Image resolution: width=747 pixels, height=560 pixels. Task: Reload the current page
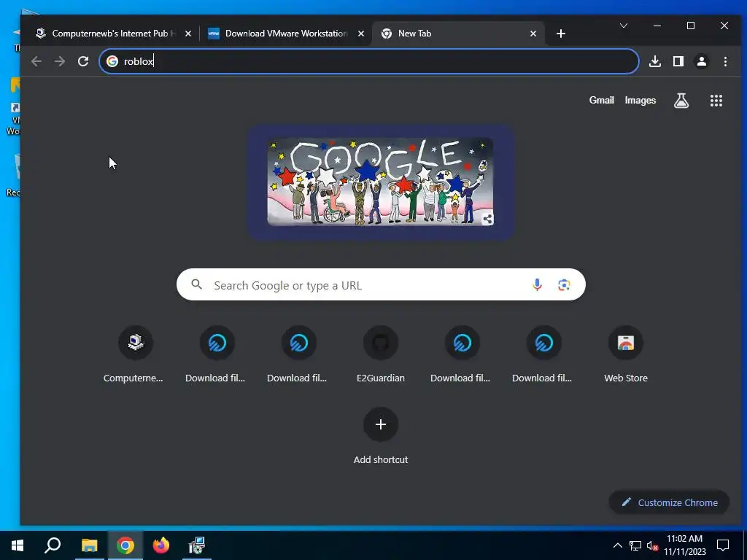pos(83,61)
